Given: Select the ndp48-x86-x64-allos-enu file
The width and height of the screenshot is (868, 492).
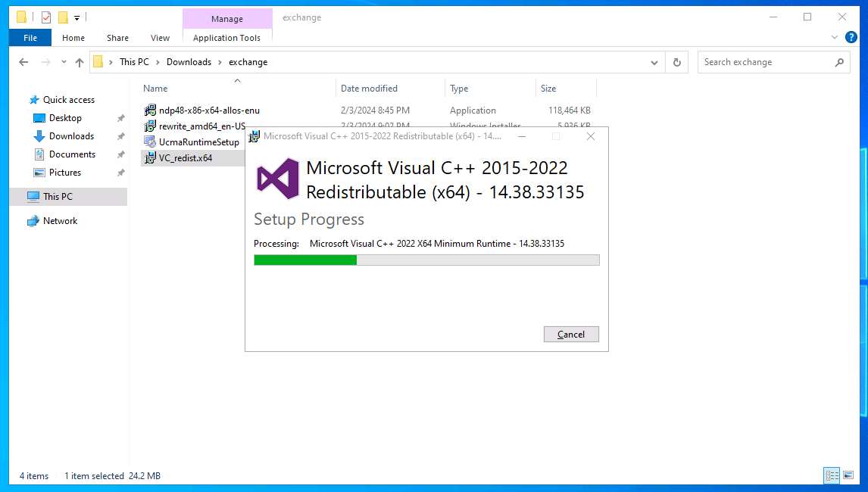Looking at the screenshot, I should pos(209,111).
